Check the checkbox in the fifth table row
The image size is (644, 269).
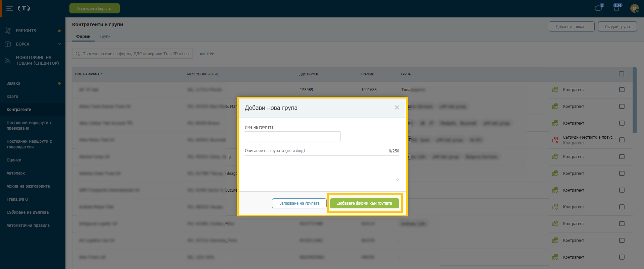pyautogui.click(x=622, y=157)
